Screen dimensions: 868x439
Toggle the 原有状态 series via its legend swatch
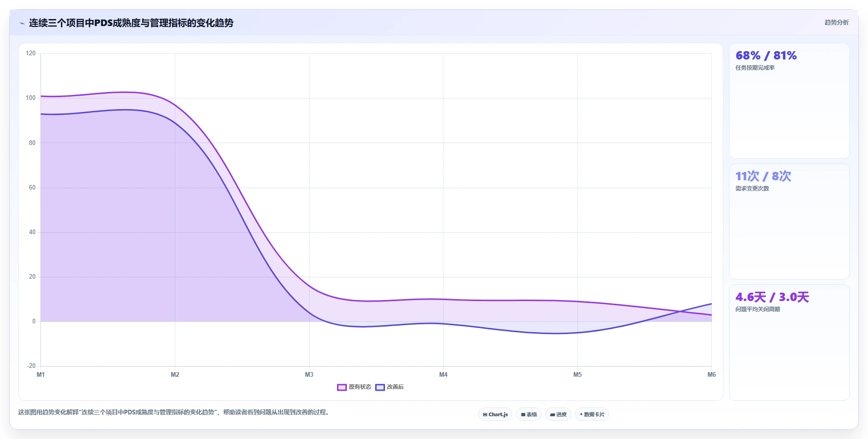342,387
